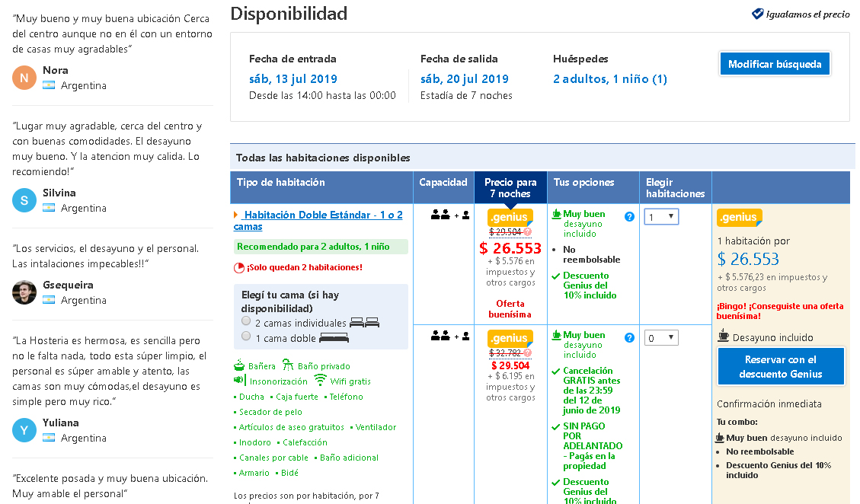Click Modificar búsqueda button
This screenshot has height=504, width=860.
775,64
